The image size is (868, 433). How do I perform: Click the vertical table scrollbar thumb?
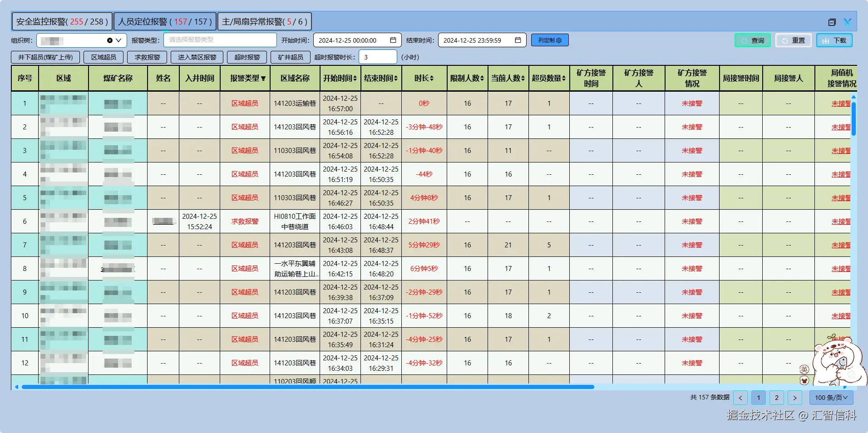[854, 118]
